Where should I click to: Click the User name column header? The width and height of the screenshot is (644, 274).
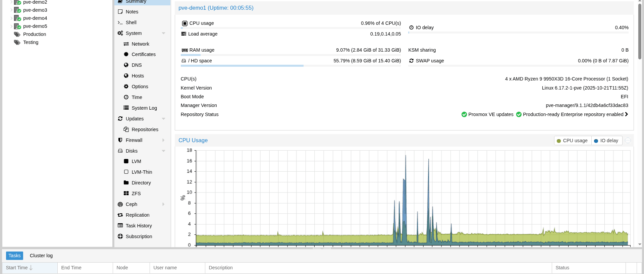click(x=177, y=268)
